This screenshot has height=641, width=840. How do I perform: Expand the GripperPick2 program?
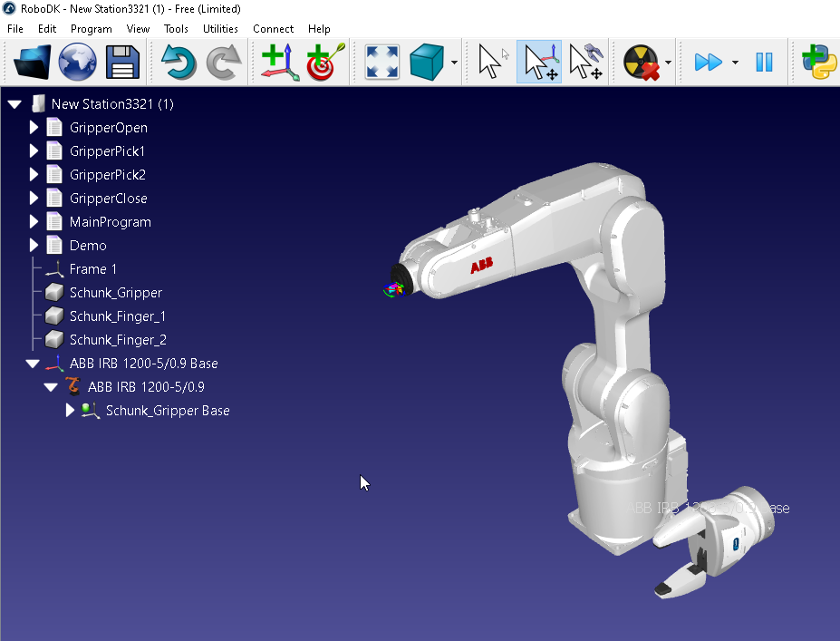[34, 175]
